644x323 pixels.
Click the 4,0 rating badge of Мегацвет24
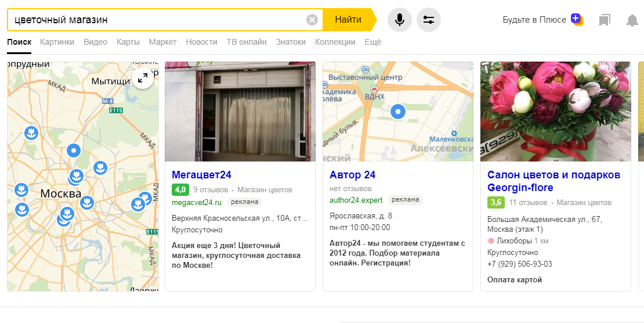(180, 190)
